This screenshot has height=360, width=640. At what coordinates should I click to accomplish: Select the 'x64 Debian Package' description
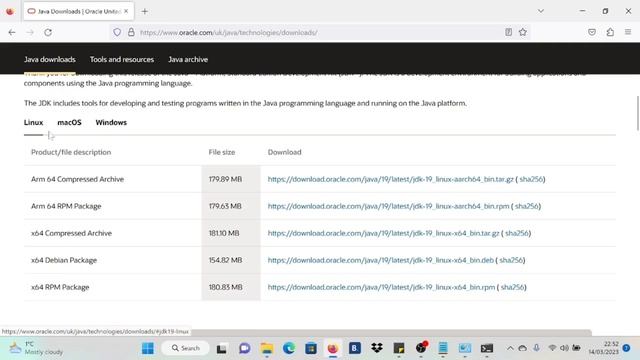64,260
